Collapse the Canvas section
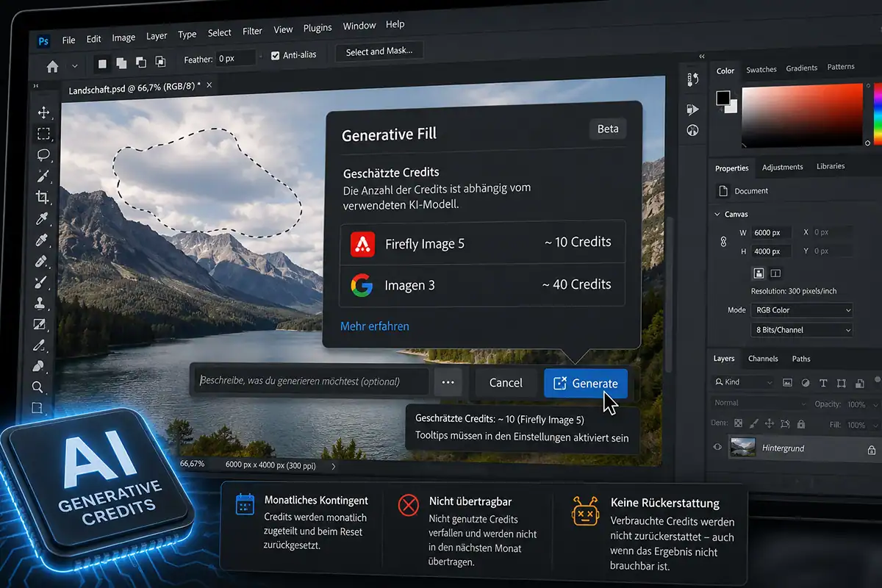The height and width of the screenshot is (588, 882). [718, 214]
